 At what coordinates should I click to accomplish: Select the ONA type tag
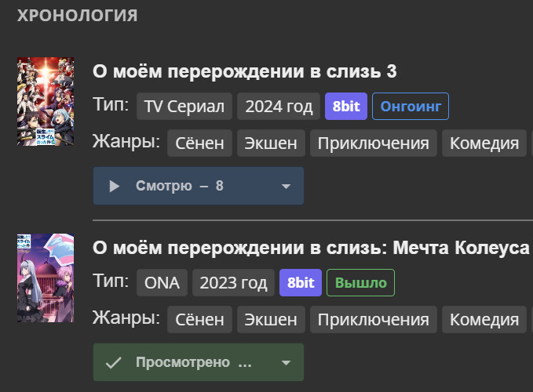pyautogui.click(x=162, y=283)
